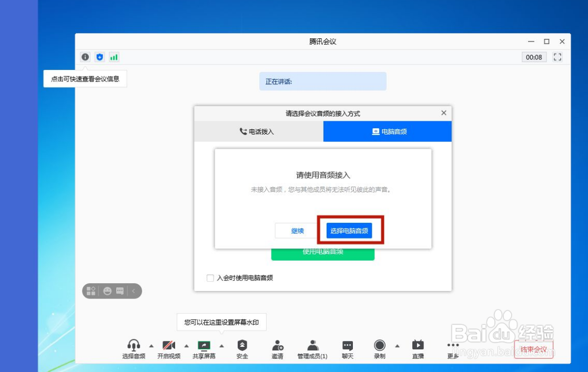The height and width of the screenshot is (372, 588).
Task: Open 管理成员(1) member panel
Action: coord(312,349)
